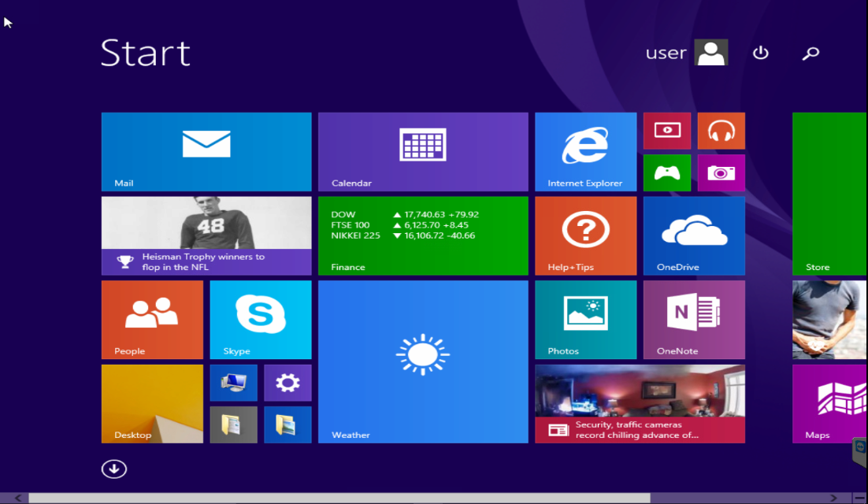
Task: Click the horizontal scrollbar left arrow
Action: tap(17, 498)
